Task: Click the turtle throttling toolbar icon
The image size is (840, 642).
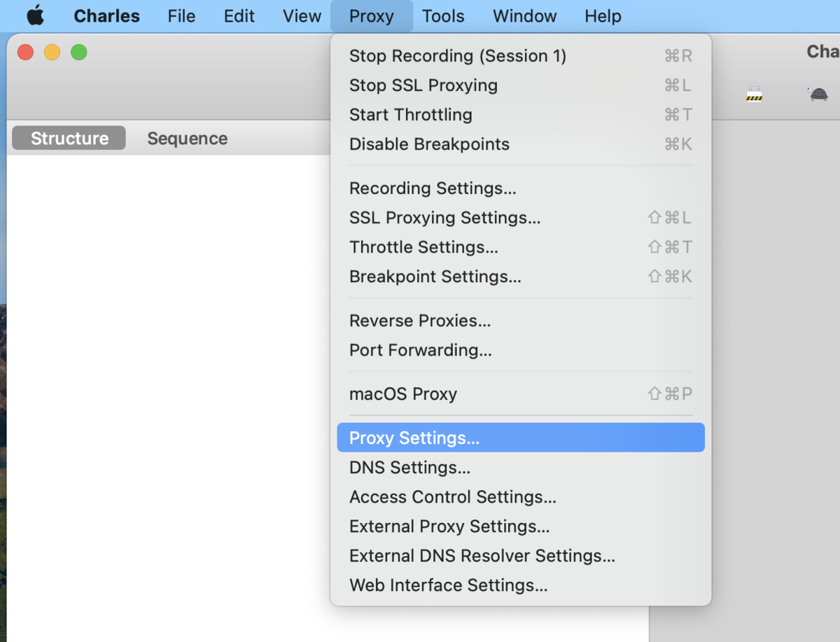Action: click(817, 94)
